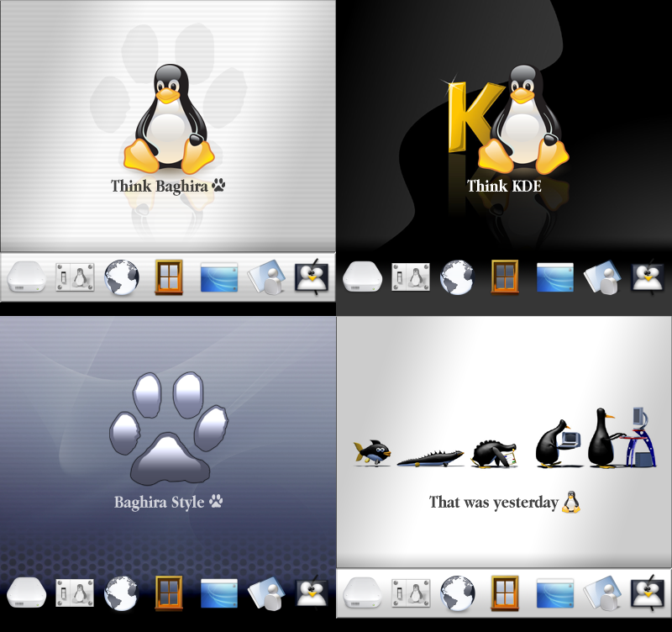This screenshot has width=672, height=632.
Task: Open the wooden window icon in Baghira Style panel
Action: tap(169, 592)
